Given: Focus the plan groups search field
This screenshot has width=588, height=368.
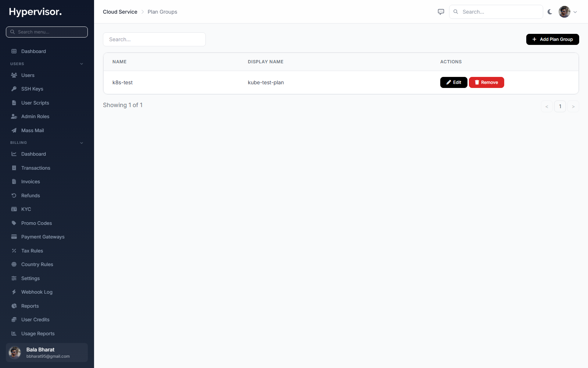Looking at the screenshot, I should [154, 39].
